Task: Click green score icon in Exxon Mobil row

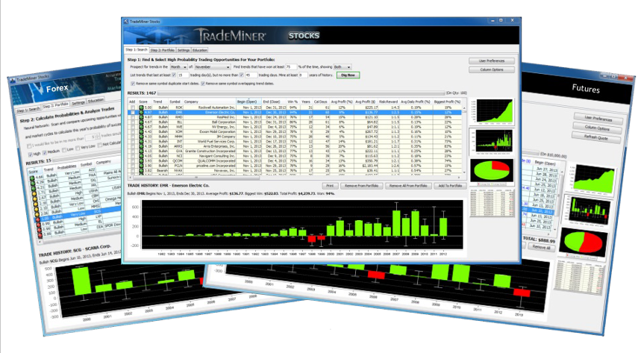Action: (142, 131)
